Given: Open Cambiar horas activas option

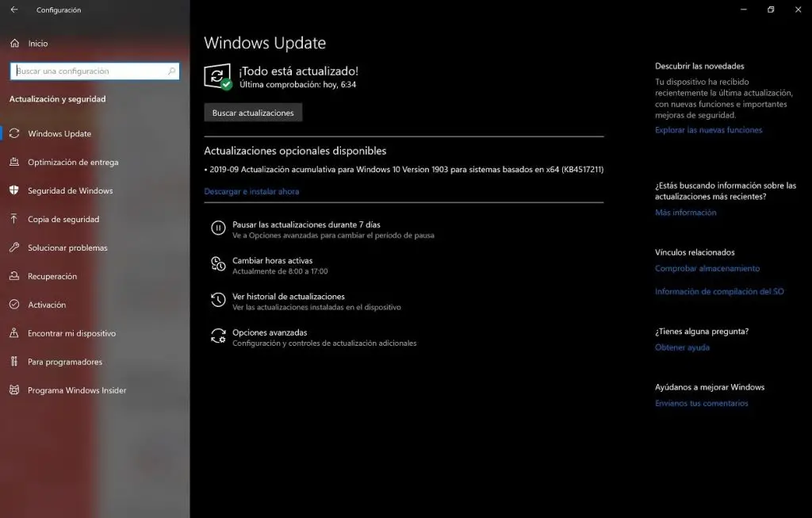Looking at the screenshot, I should 270,265.
